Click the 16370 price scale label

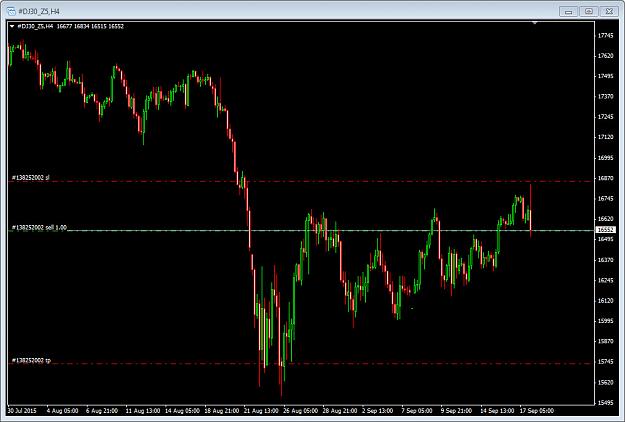tap(605, 260)
